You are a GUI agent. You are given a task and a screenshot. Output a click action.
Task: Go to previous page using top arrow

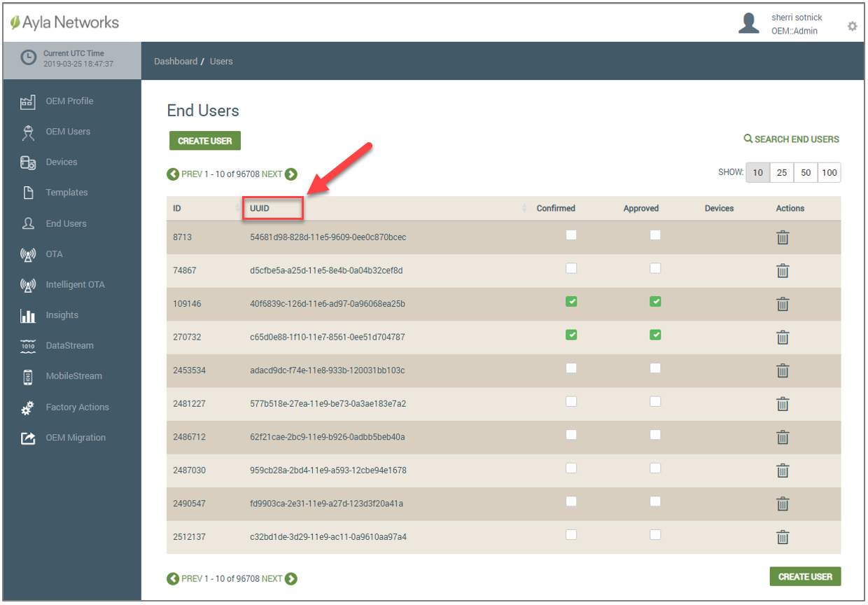click(x=172, y=174)
